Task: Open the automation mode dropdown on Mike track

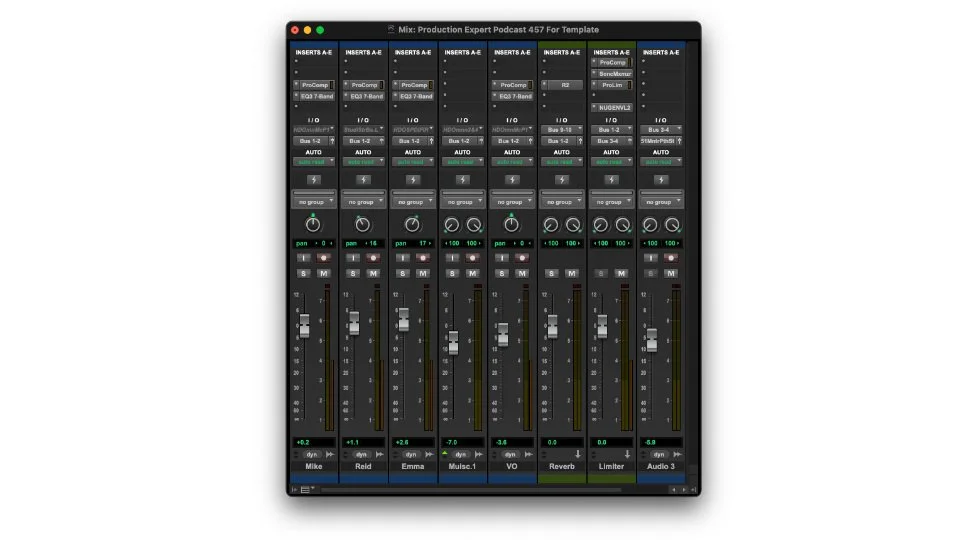Action: click(313, 162)
